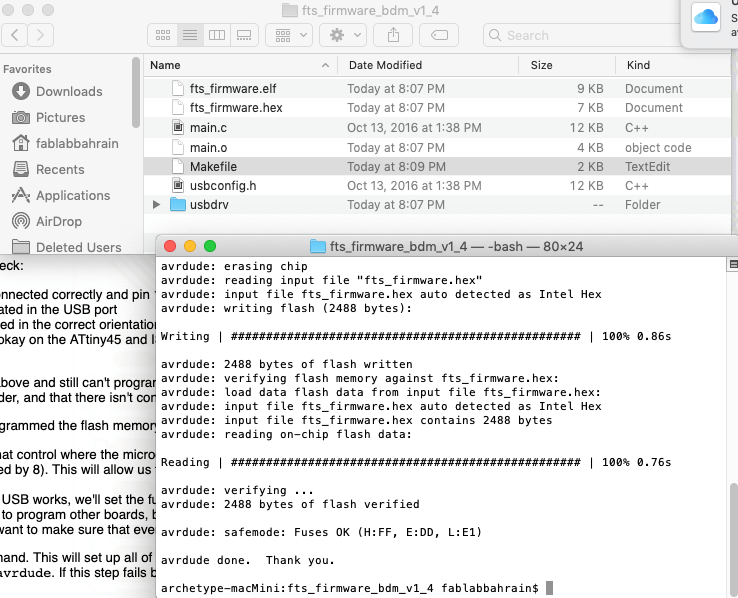Select the main.o file
Screen dimensions: 738x598
coord(437,147)
